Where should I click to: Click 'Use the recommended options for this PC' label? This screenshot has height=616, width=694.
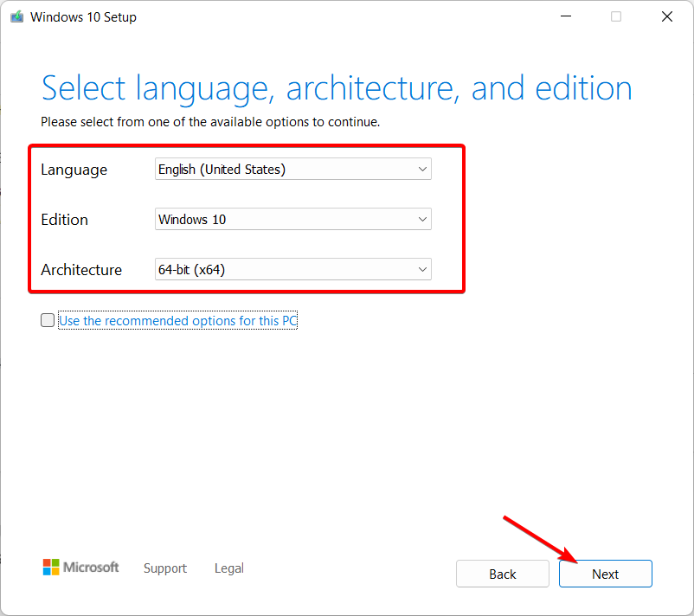pyautogui.click(x=178, y=320)
